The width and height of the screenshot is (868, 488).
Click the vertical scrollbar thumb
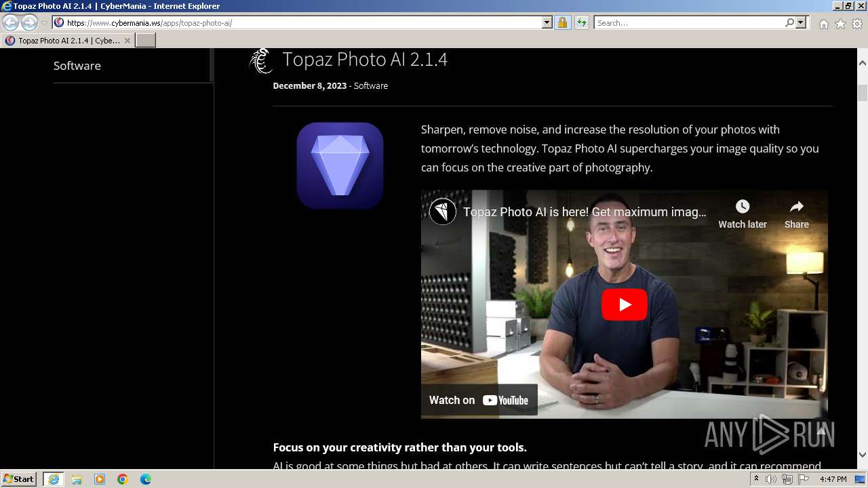click(863, 93)
